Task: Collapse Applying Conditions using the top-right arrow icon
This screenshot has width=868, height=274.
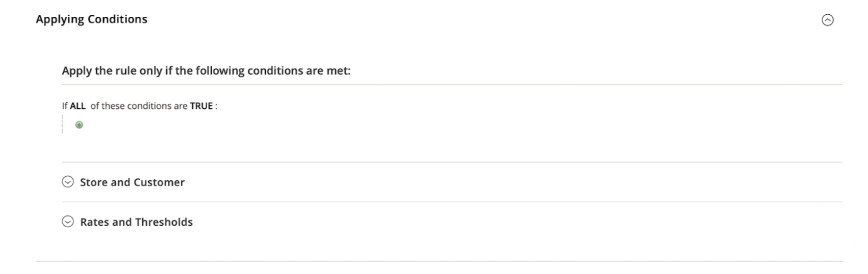Action: pos(828,20)
